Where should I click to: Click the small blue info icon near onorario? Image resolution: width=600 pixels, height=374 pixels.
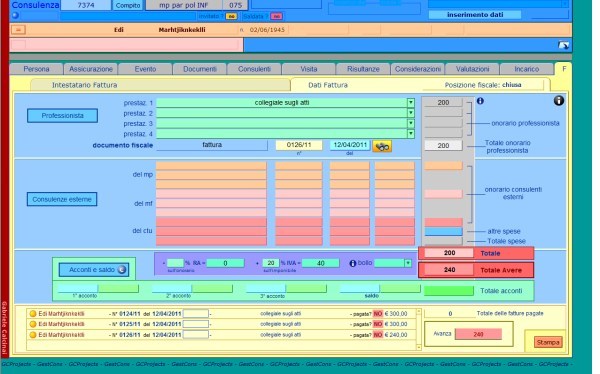pyautogui.click(x=480, y=101)
